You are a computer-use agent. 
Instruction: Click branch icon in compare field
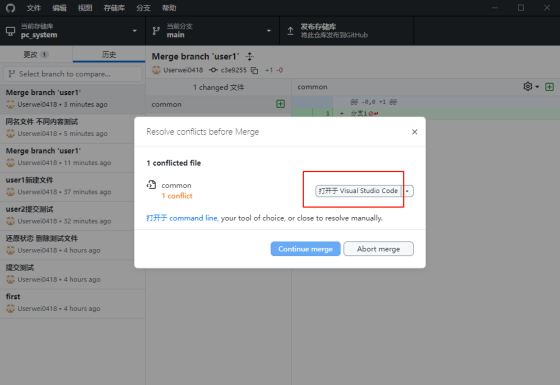[x=12, y=74]
